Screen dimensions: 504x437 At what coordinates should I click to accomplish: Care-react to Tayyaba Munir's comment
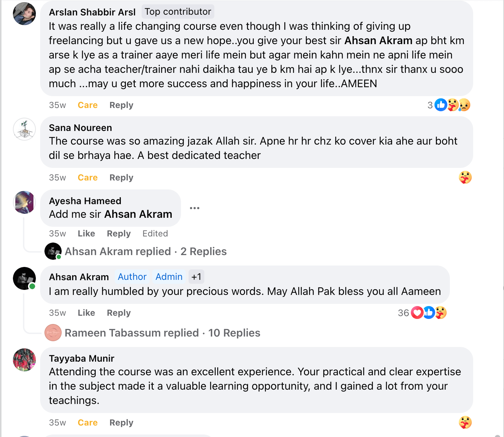pyautogui.click(x=87, y=422)
